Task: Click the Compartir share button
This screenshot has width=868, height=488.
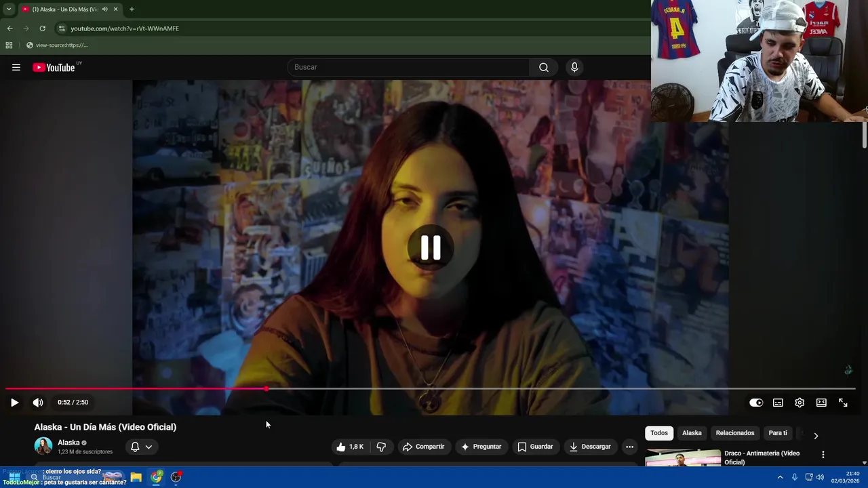Action: 423,447
